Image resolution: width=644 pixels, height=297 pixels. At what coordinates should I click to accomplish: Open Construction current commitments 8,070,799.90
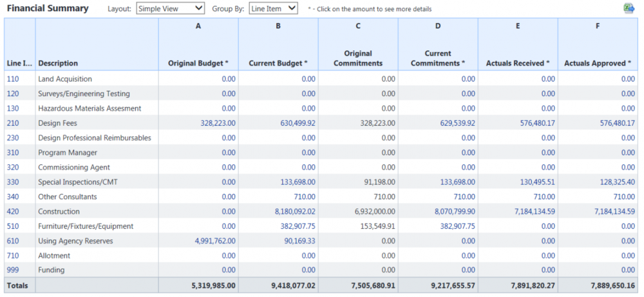[454, 211]
